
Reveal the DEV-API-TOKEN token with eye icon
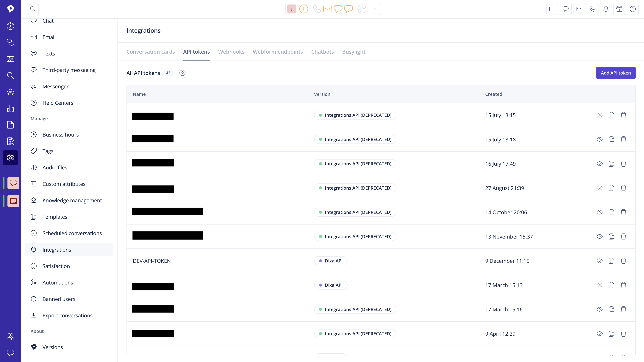599,261
